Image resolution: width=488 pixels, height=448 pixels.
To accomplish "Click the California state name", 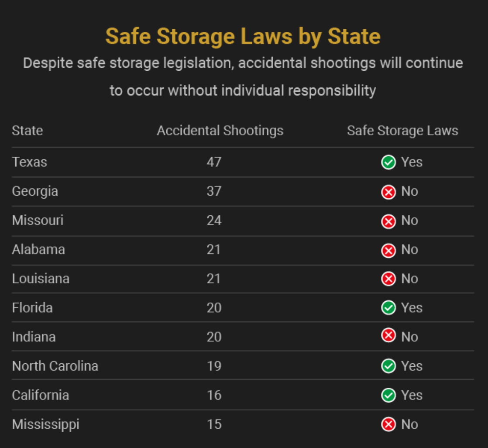I will point(41,395).
